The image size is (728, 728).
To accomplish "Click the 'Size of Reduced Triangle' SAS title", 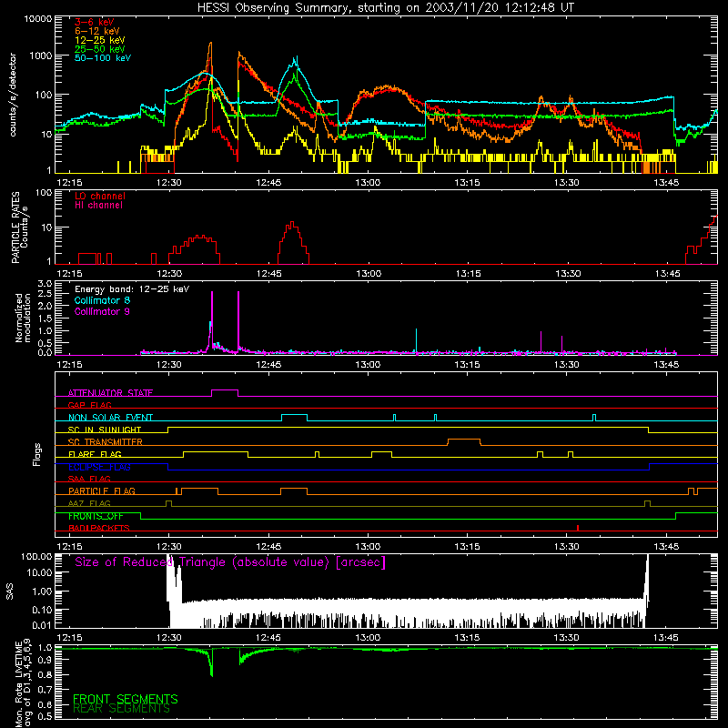I will coord(230,562).
